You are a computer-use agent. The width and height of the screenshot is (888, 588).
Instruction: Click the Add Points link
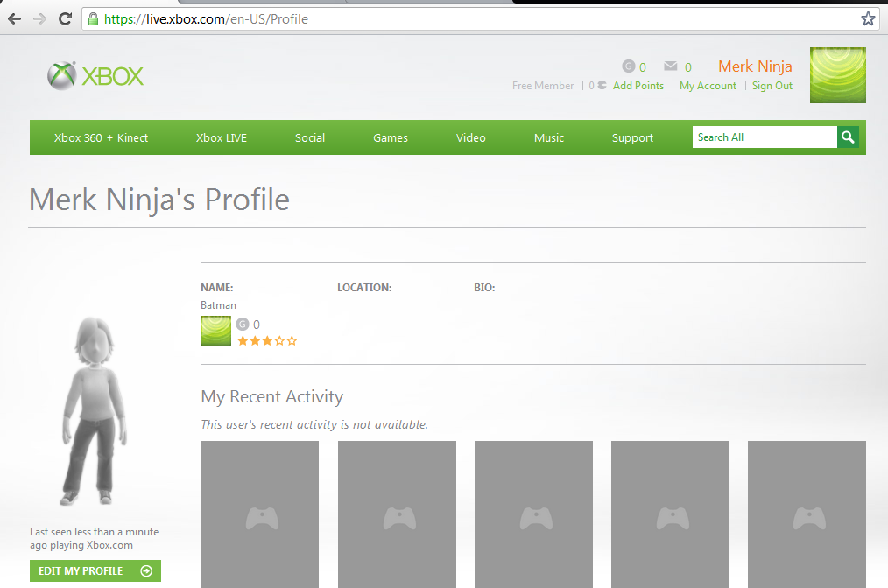[x=638, y=86]
